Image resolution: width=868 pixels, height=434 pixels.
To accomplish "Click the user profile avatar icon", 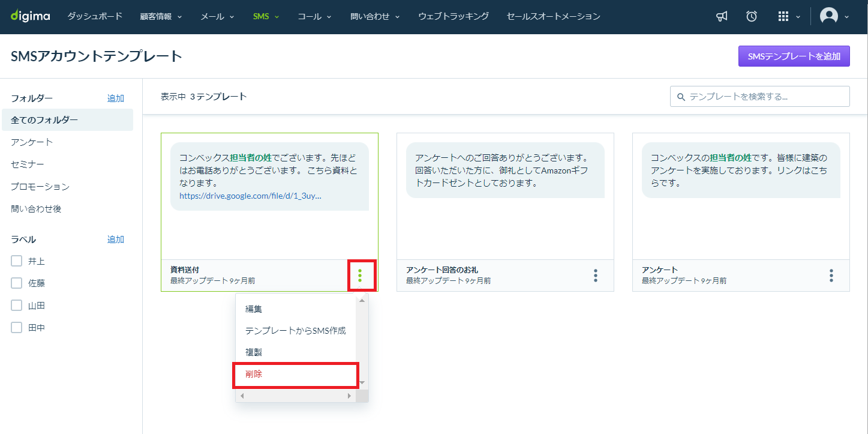I will pyautogui.click(x=829, y=16).
